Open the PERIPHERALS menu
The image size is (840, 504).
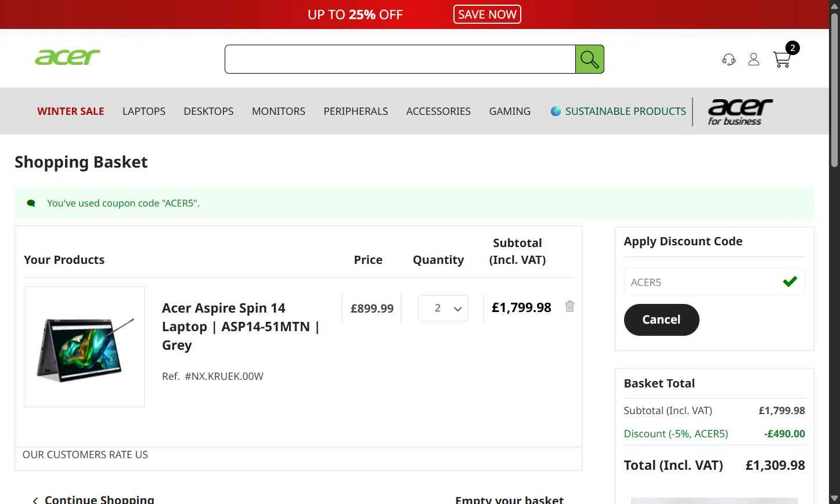coord(356,111)
